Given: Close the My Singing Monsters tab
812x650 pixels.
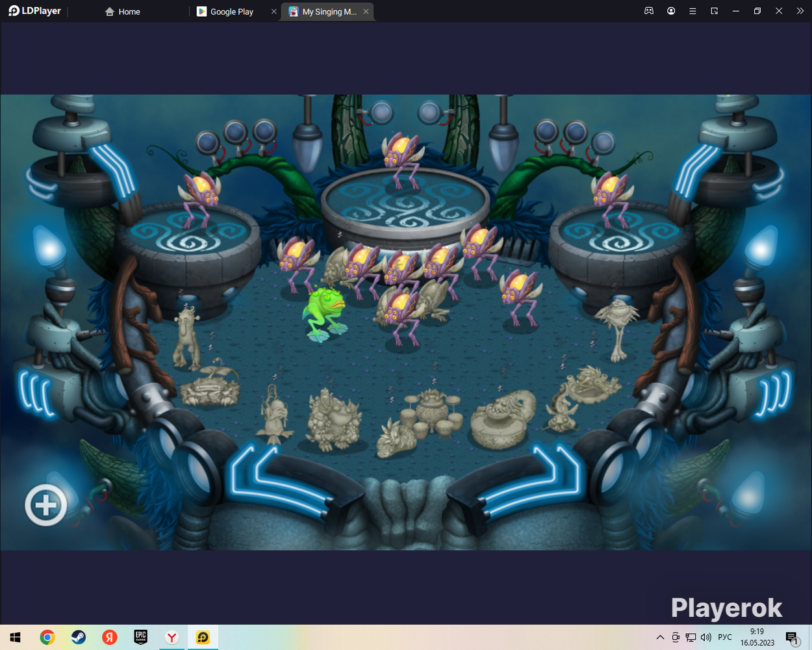Looking at the screenshot, I should pyautogui.click(x=366, y=12).
